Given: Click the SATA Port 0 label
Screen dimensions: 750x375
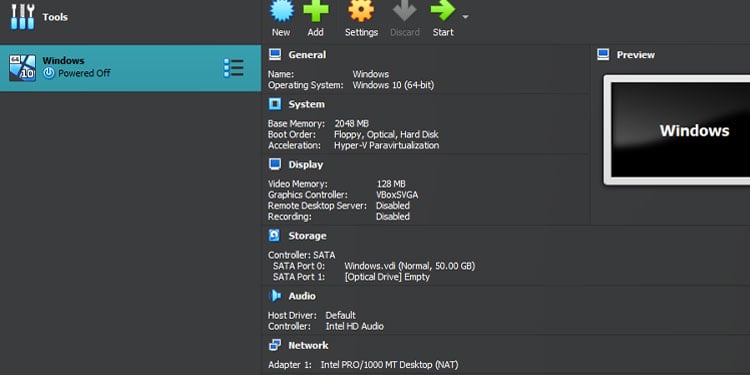Looking at the screenshot, I should coord(299,266).
